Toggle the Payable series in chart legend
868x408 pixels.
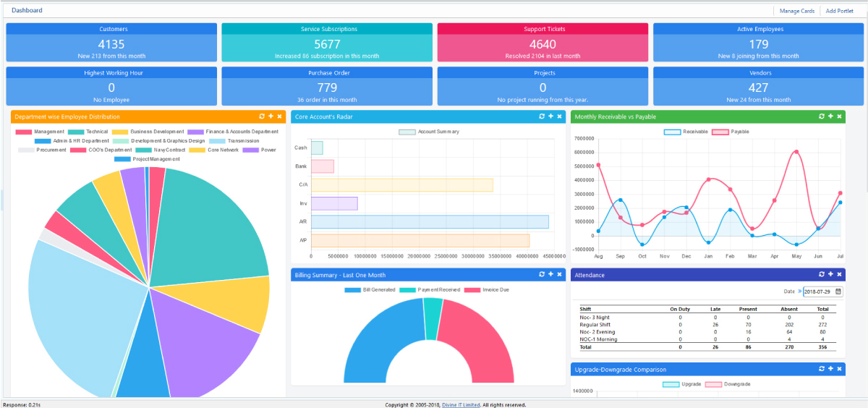point(731,132)
